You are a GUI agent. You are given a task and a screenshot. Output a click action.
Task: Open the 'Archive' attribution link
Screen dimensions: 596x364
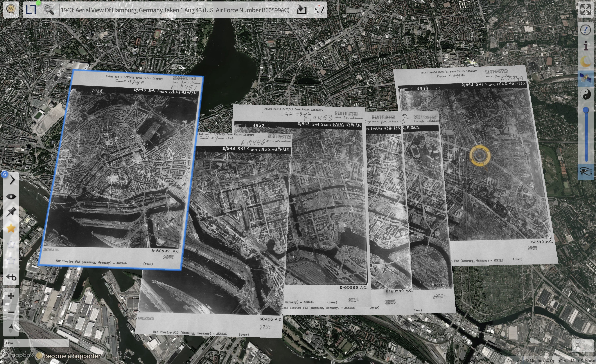[x=514, y=361]
